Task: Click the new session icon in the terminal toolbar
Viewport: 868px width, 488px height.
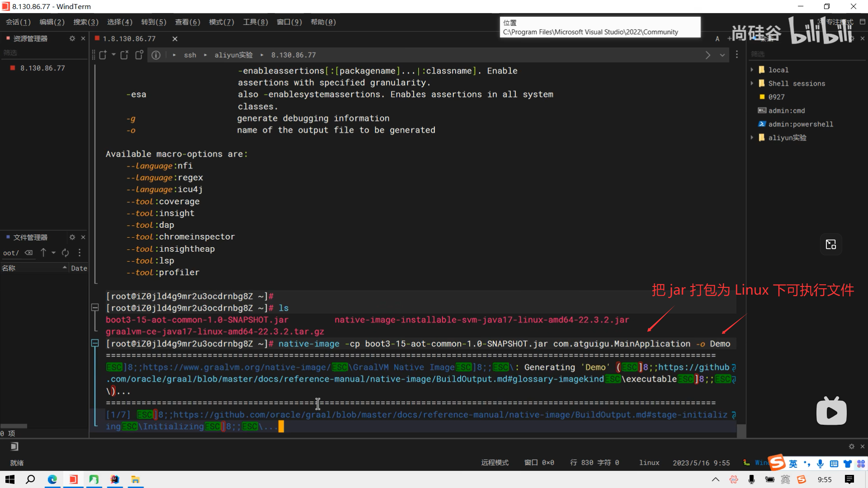Action: tap(103, 55)
